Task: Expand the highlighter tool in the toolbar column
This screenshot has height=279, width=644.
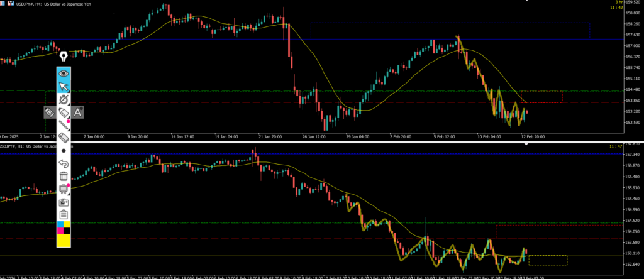Action: [x=64, y=112]
